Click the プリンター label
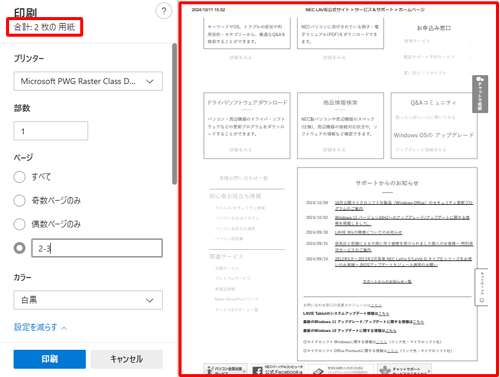This screenshot has width=500, height=377. (29, 58)
